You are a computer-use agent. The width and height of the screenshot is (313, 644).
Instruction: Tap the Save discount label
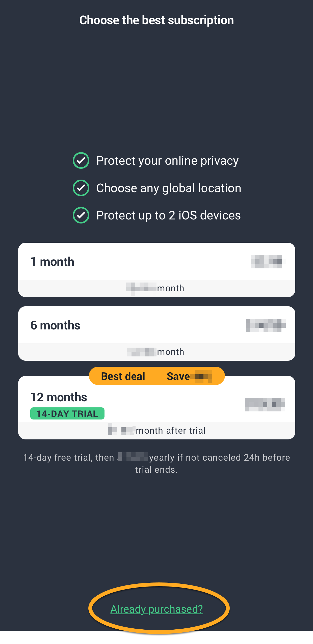tap(189, 376)
